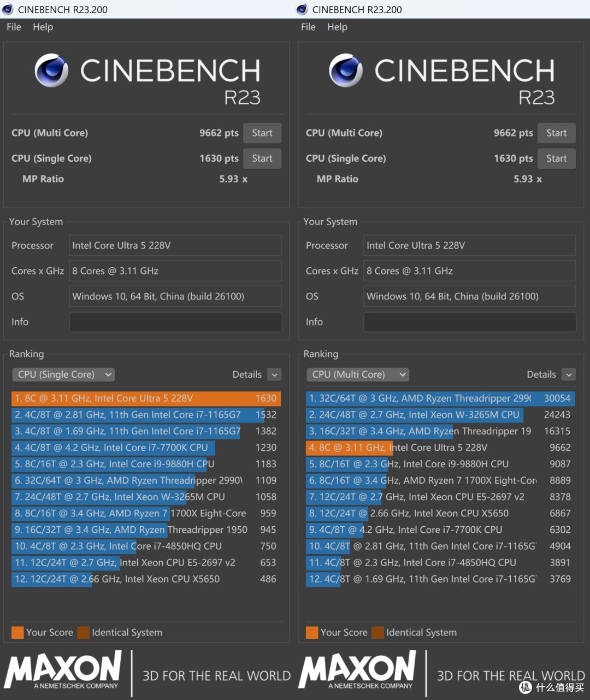Select multi core Xeon E5-2697 v2 row, 8378
This screenshot has height=700, width=590.
(x=440, y=497)
